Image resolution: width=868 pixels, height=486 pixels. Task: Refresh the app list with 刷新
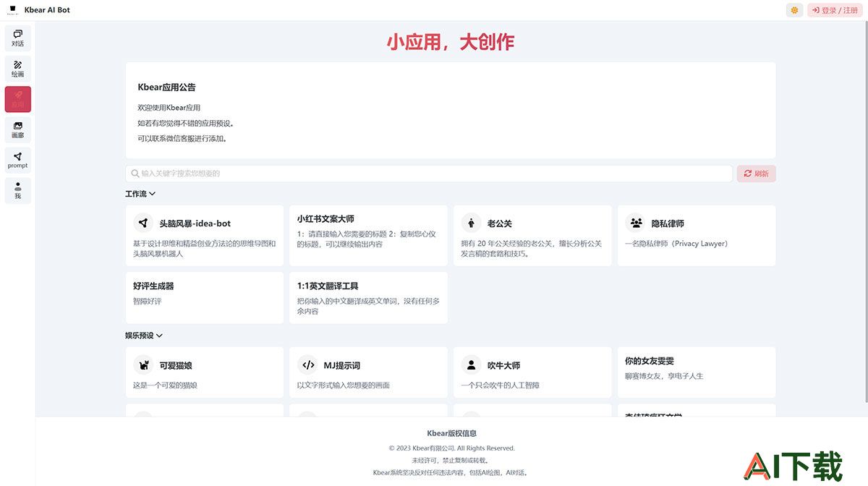pyautogui.click(x=757, y=174)
